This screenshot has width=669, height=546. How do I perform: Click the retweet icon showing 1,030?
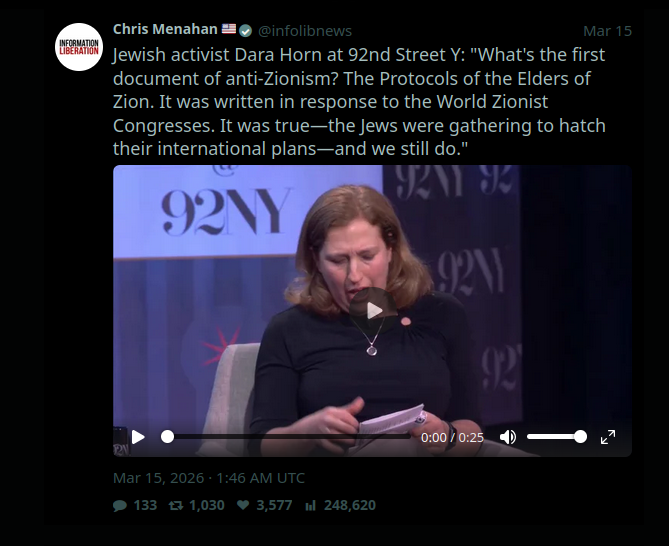(176, 505)
